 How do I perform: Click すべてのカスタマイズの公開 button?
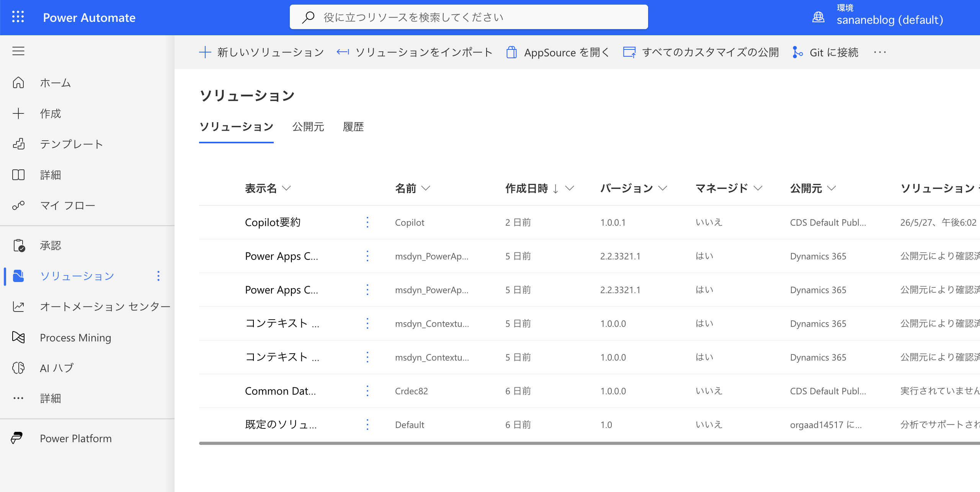[x=701, y=52]
